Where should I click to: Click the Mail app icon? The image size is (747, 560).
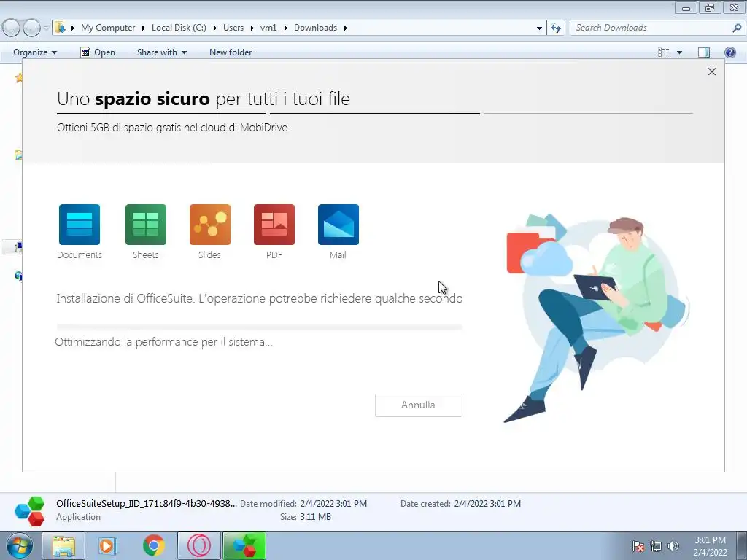338,225
